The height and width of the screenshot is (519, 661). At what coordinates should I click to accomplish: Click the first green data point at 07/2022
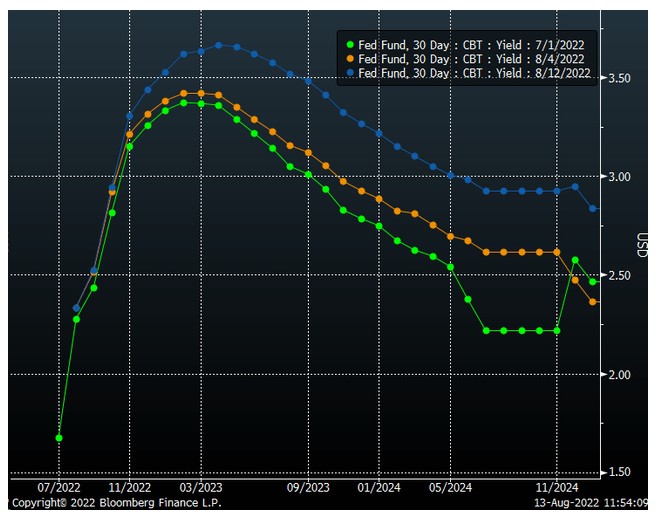click(59, 438)
